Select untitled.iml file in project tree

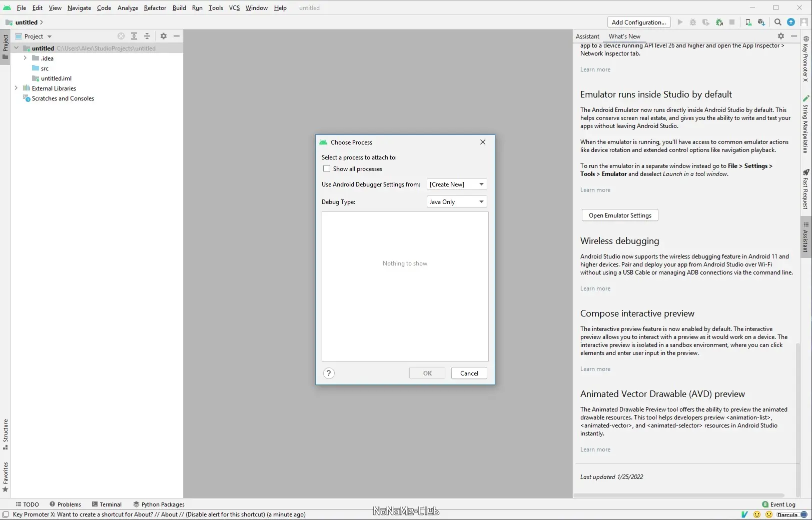coord(52,78)
